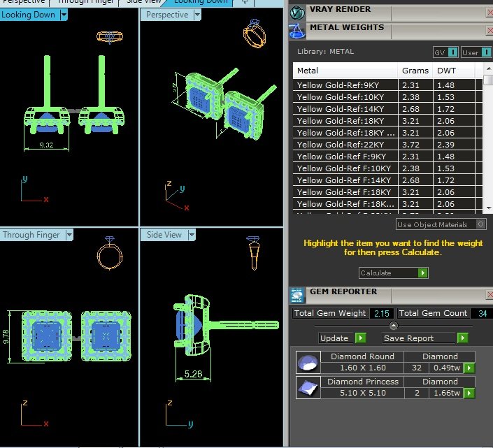Click the Metal Weights scale icon
This screenshot has height=448, width=493.
pyautogui.click(x=297, y=31)
